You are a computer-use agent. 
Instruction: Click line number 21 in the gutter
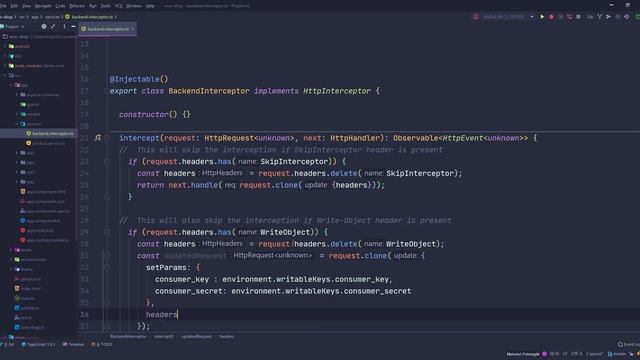[84, 138]
